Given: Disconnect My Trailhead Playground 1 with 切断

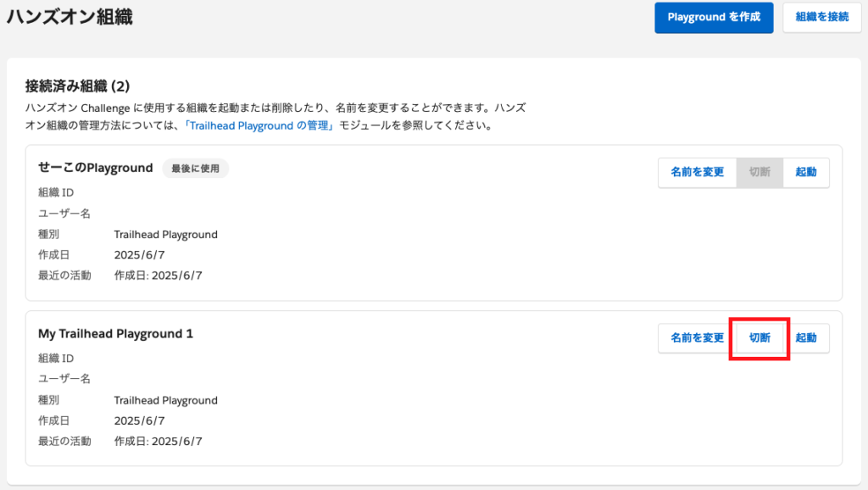Looking at the screenshot, I should (759, 337).
